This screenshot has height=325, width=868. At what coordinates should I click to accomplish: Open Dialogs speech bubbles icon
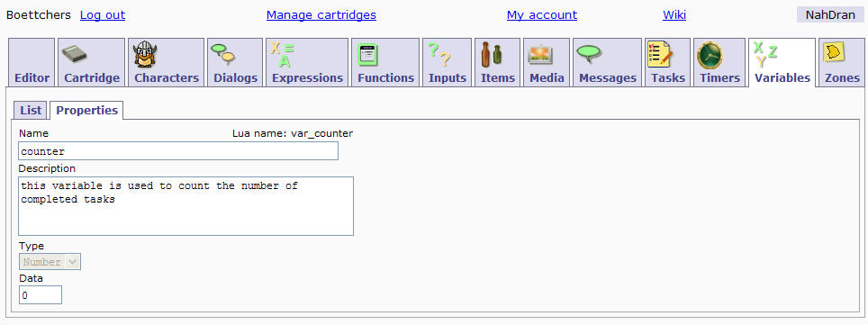[223, 54]
